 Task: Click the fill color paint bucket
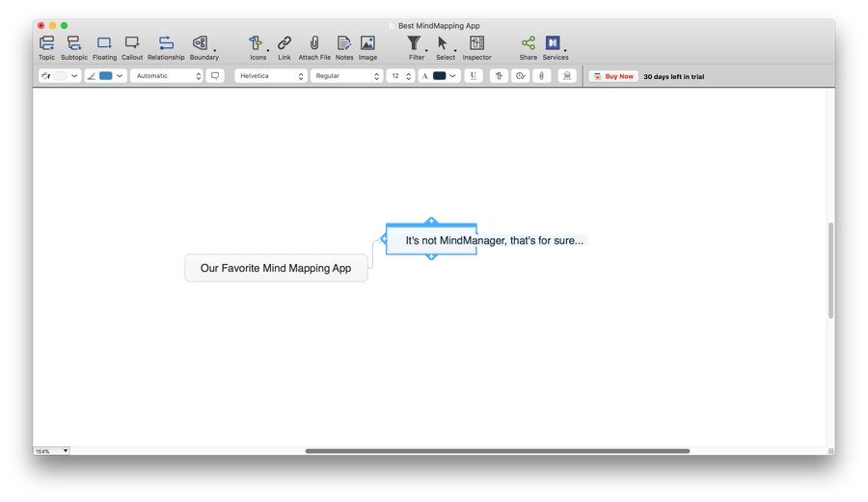pos(46,76)
